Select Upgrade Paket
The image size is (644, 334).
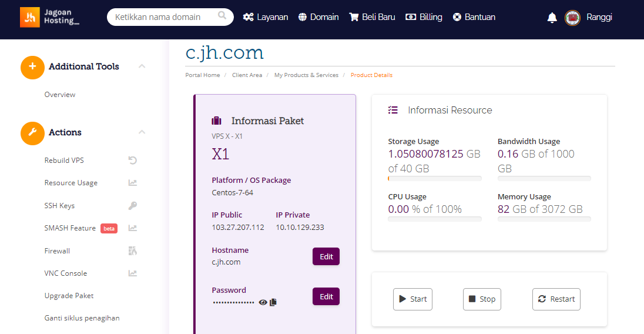pos(69,296)
